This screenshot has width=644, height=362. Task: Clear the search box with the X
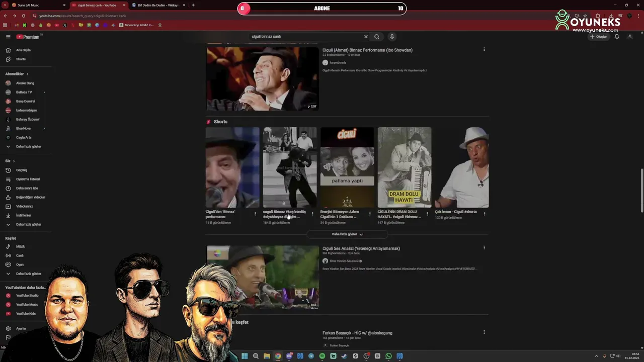366,37
